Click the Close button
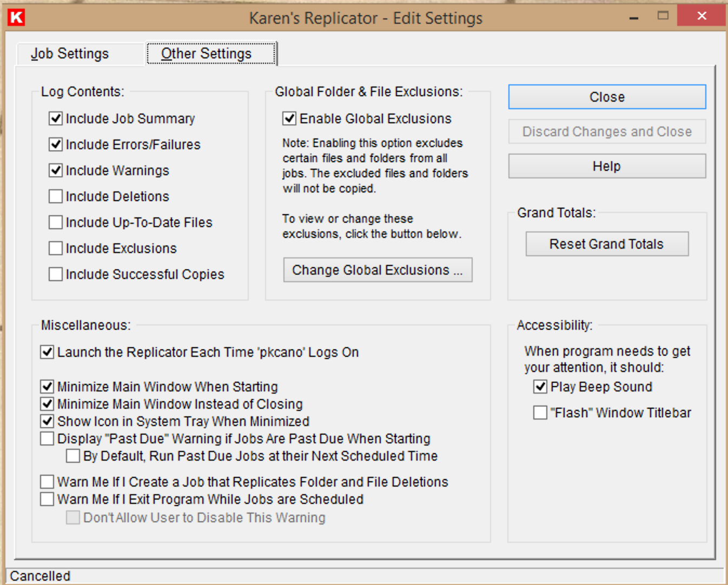 click(x=606, y=97)
